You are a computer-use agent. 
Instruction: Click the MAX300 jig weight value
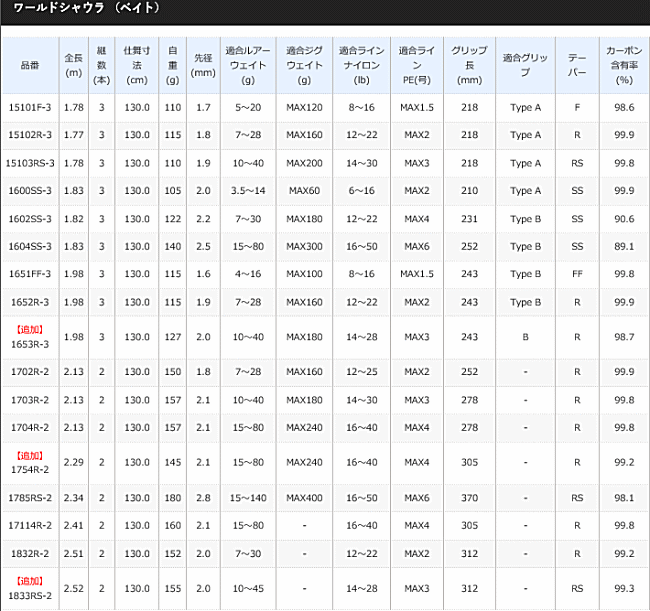coord(304,246)
